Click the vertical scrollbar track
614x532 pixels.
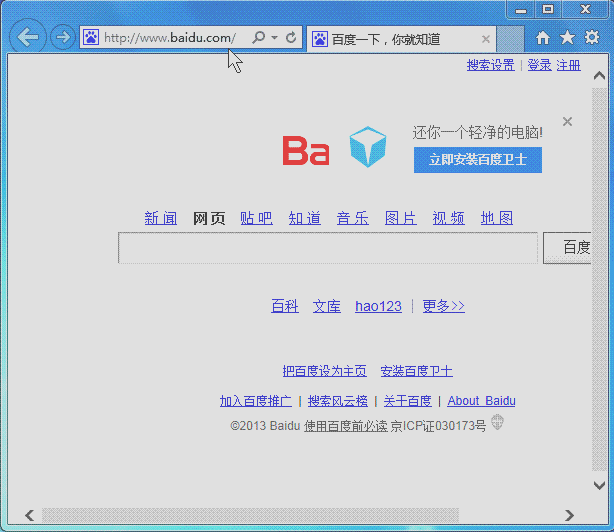[600, 280]
